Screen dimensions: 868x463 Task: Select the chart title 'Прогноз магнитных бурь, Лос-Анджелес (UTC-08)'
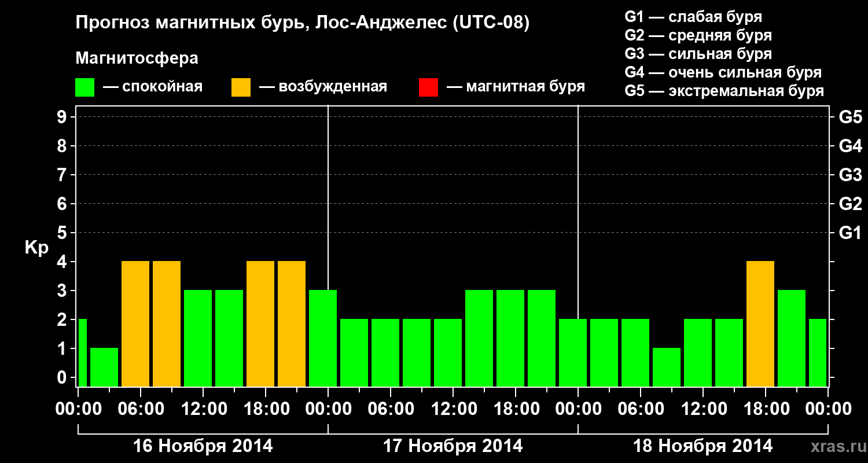pos(303,23)
